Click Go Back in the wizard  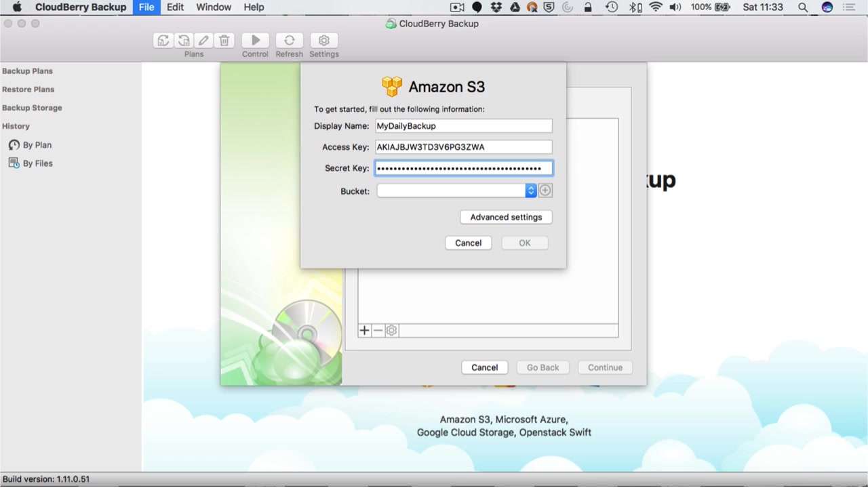[543, 367]
